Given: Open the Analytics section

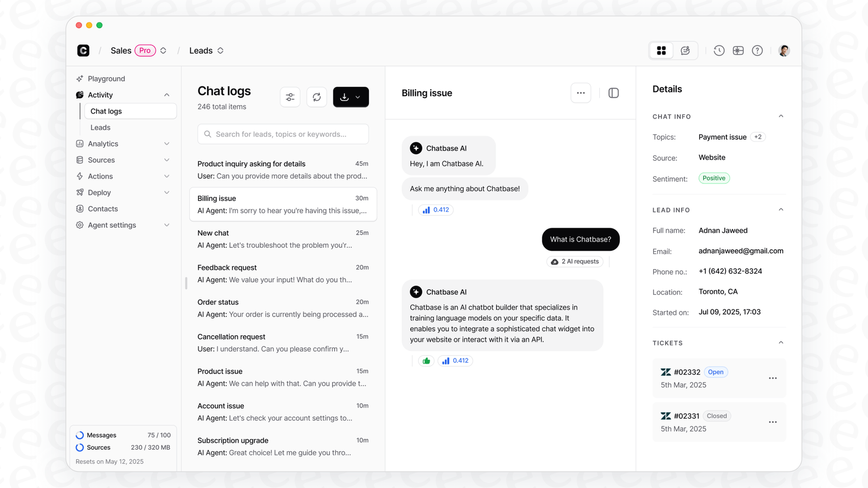Looking at the screenshot, I should (x=103, y=144).
